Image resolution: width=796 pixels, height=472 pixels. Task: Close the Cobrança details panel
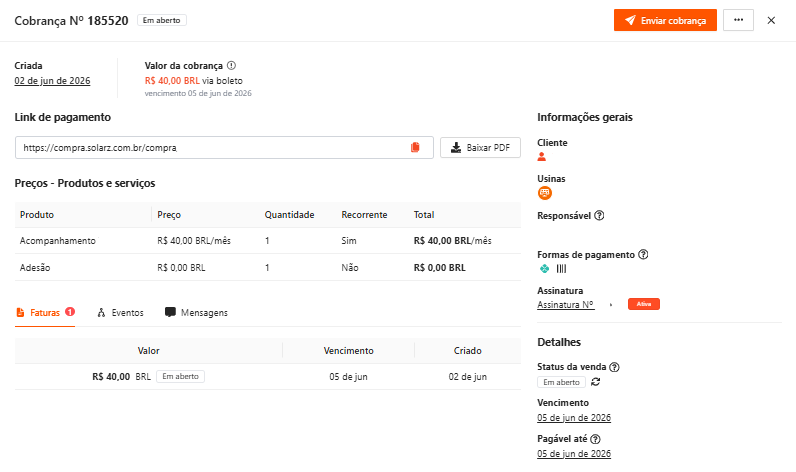pos(771,20)
